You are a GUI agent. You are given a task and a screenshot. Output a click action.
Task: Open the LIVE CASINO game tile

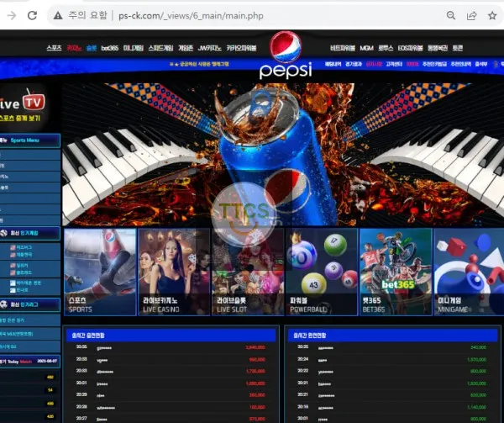[174, 272]
